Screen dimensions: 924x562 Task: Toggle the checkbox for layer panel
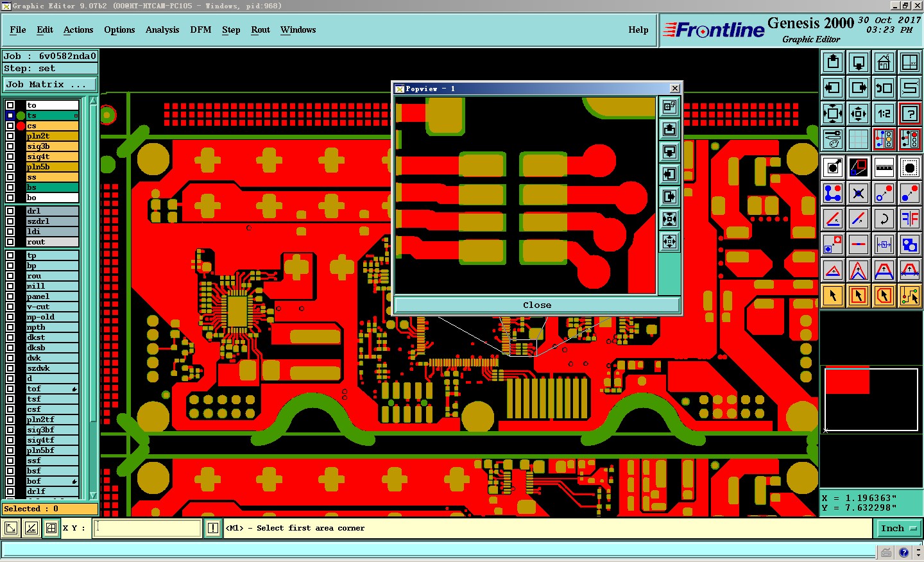coord(10,296)
